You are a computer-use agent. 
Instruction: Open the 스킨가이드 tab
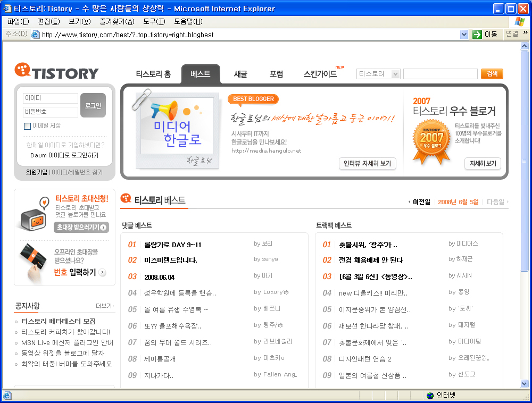[x=320, y=74]
